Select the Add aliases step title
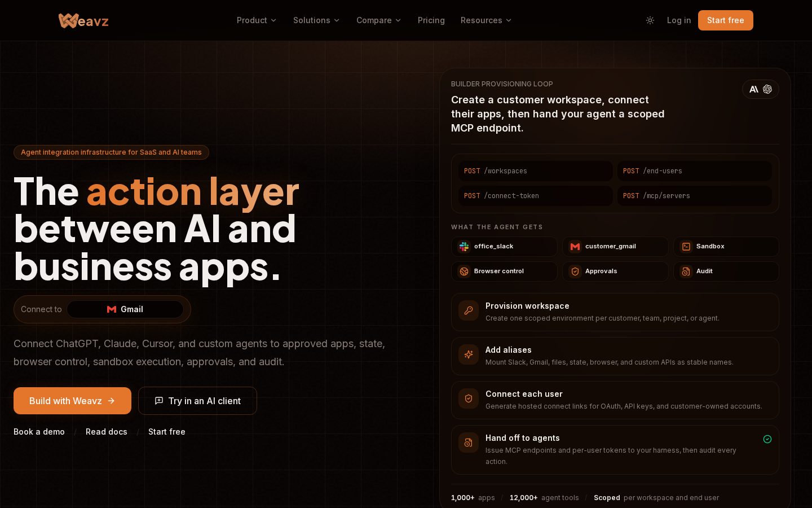The width and height of the screenshot is (812, 508). [509, 350]
